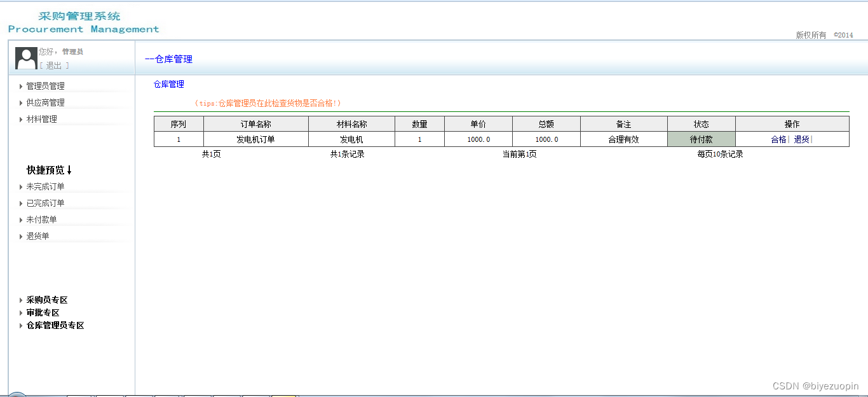The image size is (868, 397).
Task: Click the 合理有效 remark cell
Action: (x=623, y=139)
